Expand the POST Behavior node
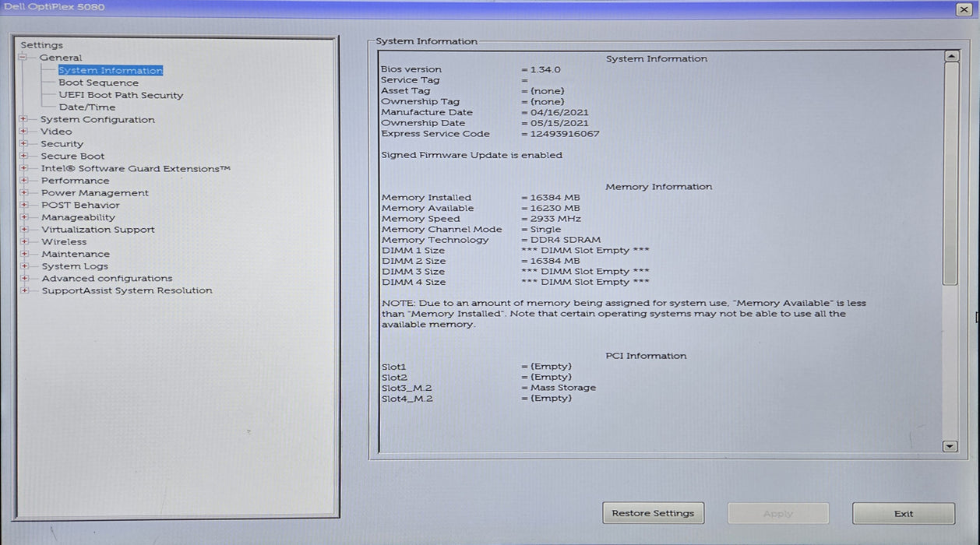This screenshot has height=545, width=980. tap(23, 205)
